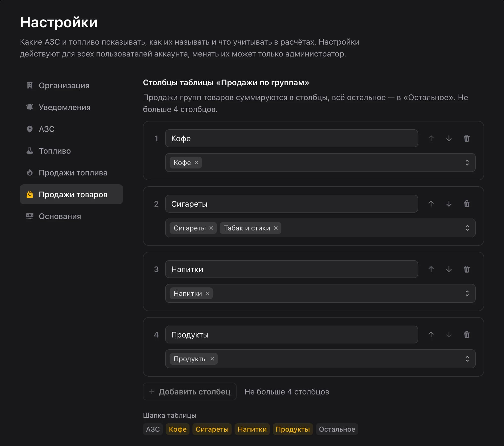Click the Остальное header chip

click(x=337, y=429)
